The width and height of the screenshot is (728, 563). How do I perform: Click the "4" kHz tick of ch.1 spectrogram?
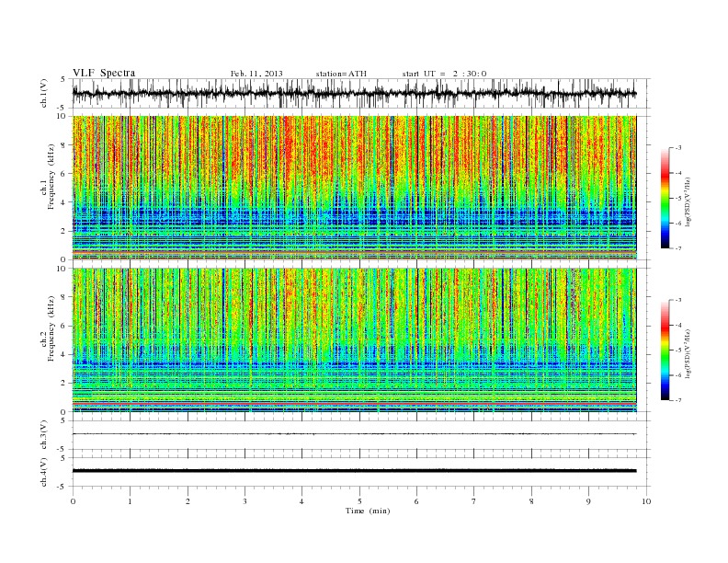tap(63, 202)
